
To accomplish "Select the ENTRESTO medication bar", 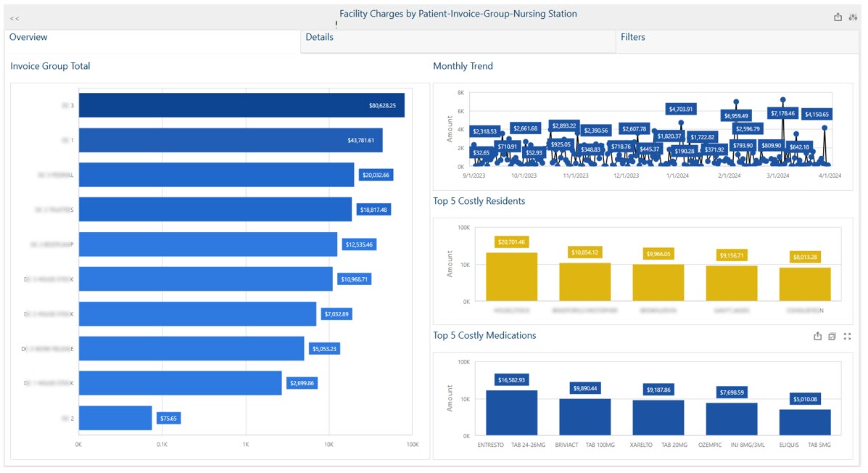I will tap(511, 412).
